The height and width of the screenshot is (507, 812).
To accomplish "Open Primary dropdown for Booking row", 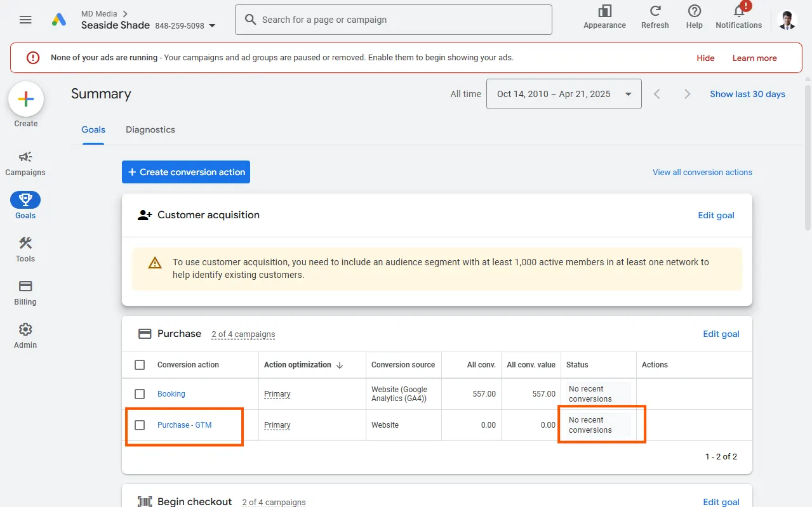I will click(x=277, y=394).
